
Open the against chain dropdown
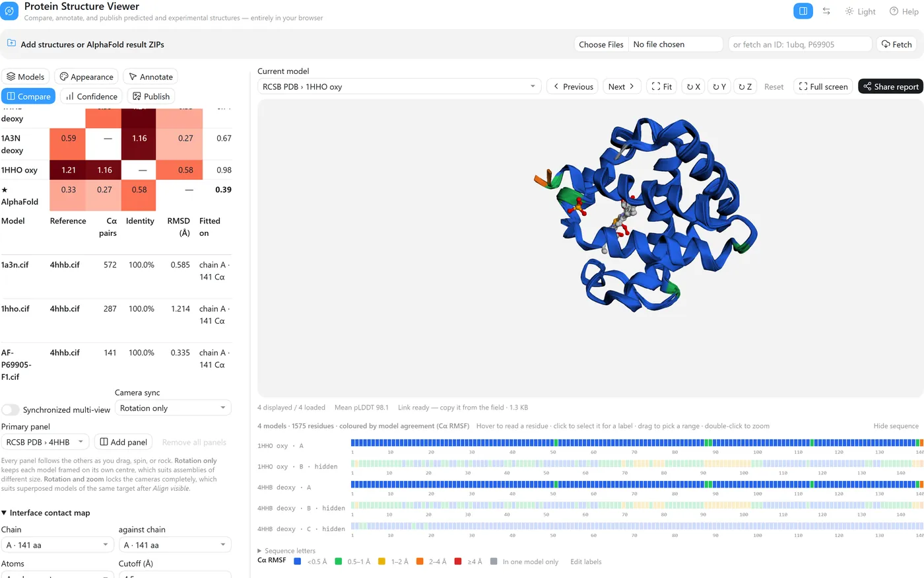coord(175,545)
